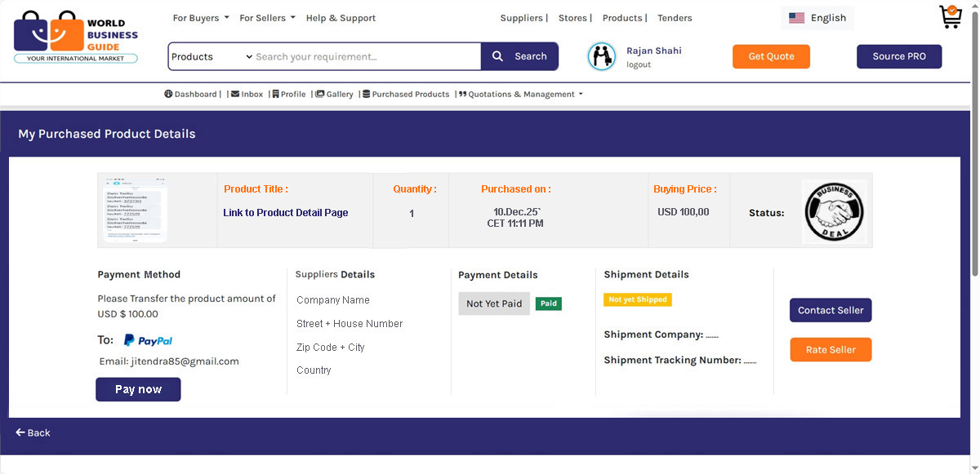Screen dimensions: 980x474
Task: Click the magnifier icon in Search button
Action: tap(498, 56)
